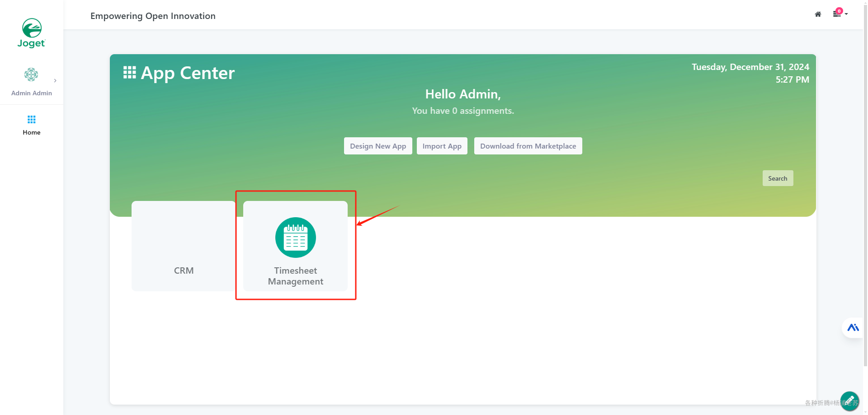868x415 pixels.
Task: Open the Home grid menu item
Action: 32,125
